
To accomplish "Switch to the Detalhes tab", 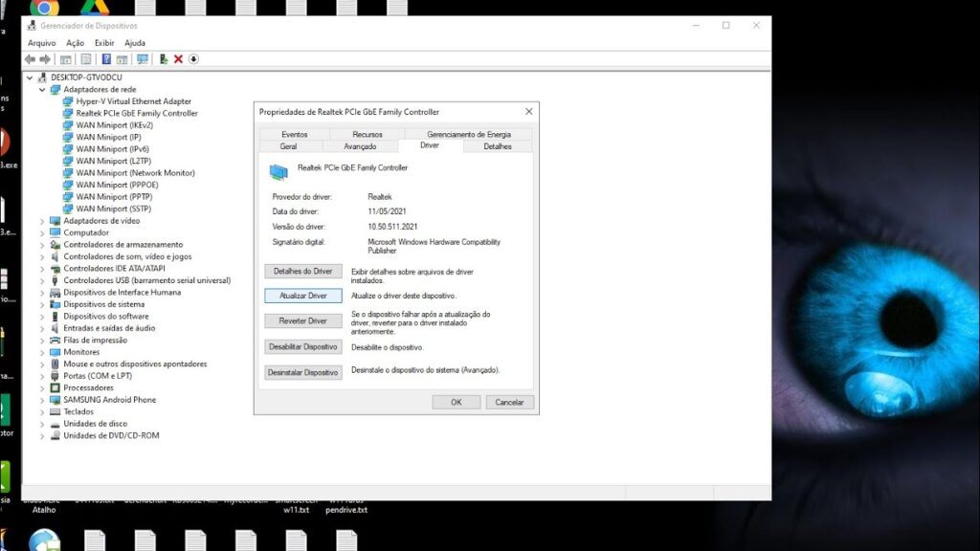I will [498, 146].
